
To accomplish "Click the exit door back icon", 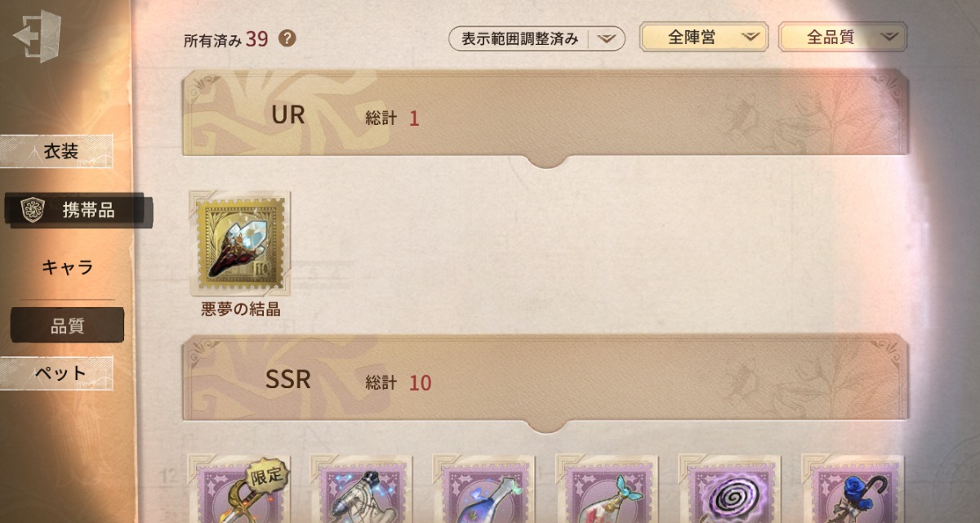I will tap(37, 37).
